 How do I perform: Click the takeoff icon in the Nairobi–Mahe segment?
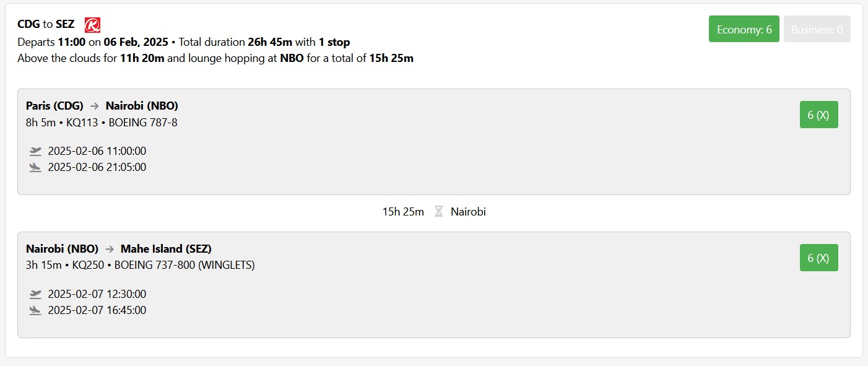coord(35,294)
